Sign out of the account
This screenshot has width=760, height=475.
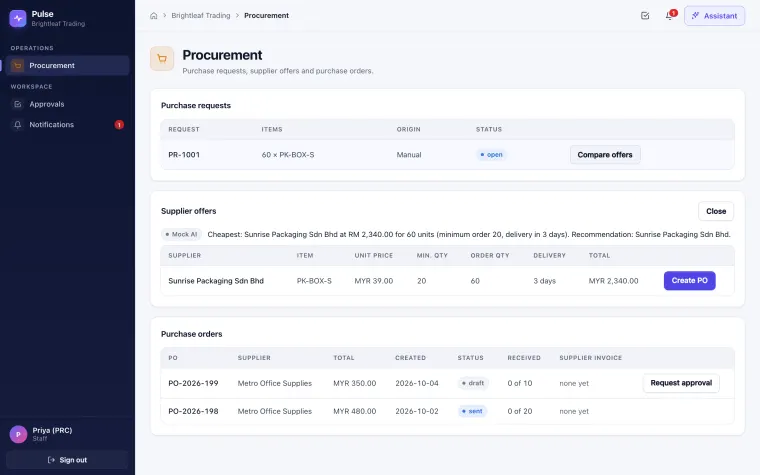tap(67, 460)
